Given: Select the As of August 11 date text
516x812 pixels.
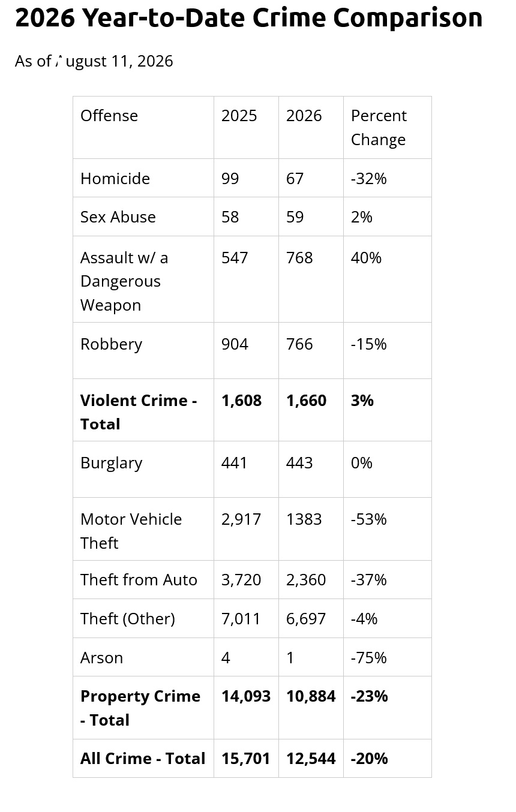Looking at the screenshot, I should (x=94, y=61).
